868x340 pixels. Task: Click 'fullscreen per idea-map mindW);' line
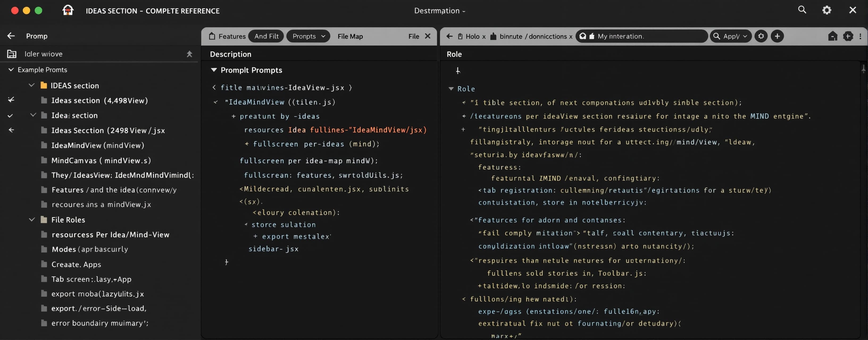309,161
